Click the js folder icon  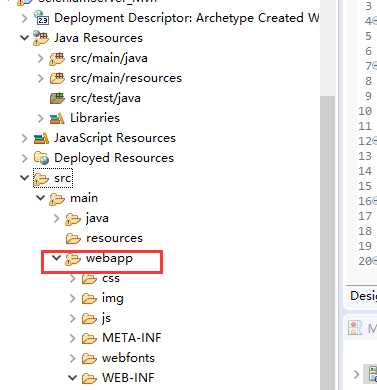point(89,319)
